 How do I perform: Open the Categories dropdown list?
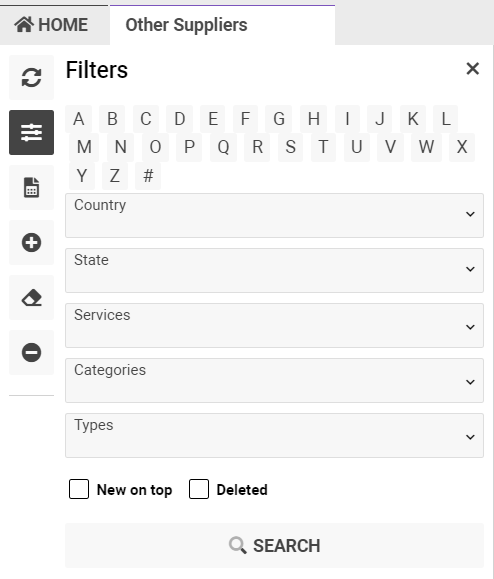pyautogui.click(x=274, y=381)
